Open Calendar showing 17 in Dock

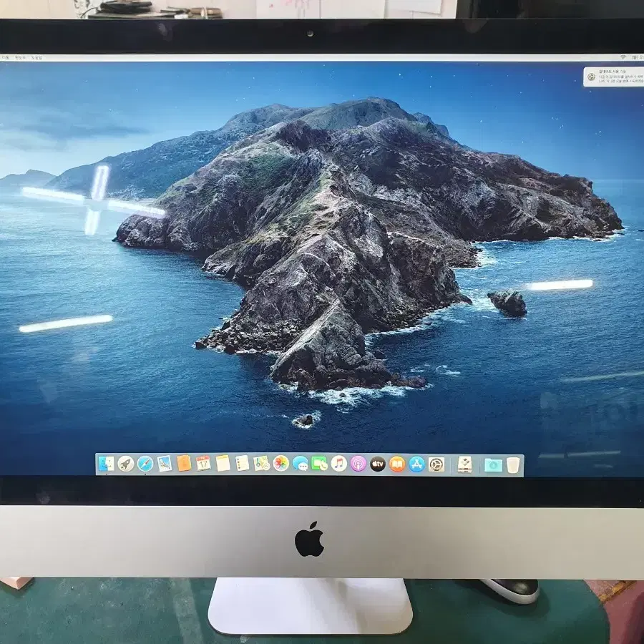(203, 464)
